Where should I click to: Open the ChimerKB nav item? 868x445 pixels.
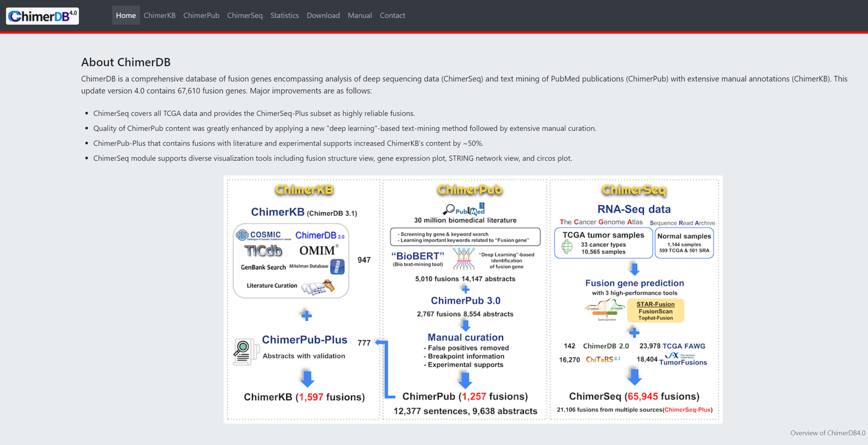tap(159, 15)
